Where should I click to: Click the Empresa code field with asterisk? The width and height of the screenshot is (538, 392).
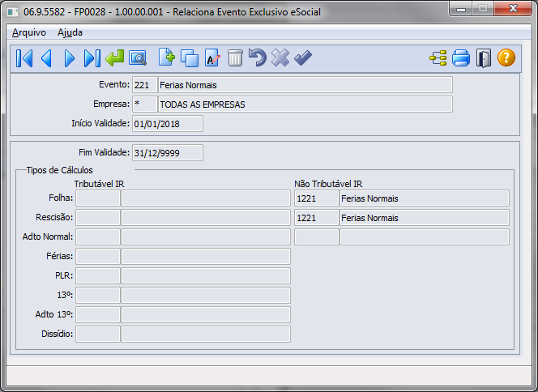tap(145, 104)
